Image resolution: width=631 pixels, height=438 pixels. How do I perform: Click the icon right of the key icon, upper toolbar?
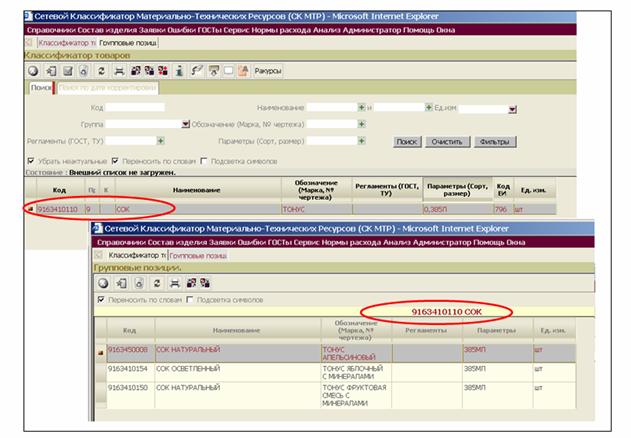[214, 71]
